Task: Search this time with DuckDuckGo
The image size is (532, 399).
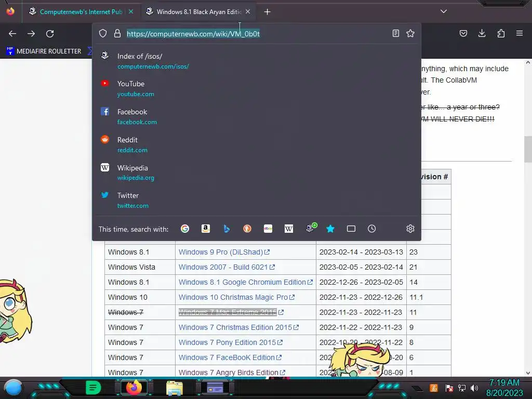Action: click(247, 229)
